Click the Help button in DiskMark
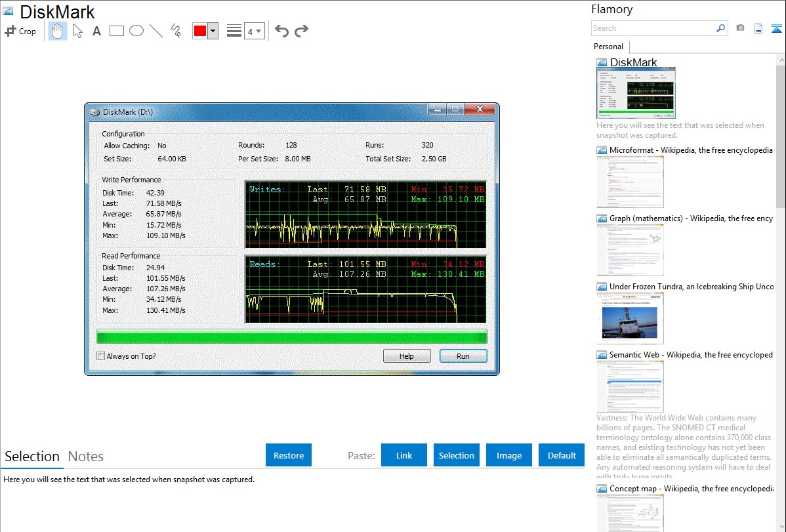 pyautogui.click(x=407, y=356)
